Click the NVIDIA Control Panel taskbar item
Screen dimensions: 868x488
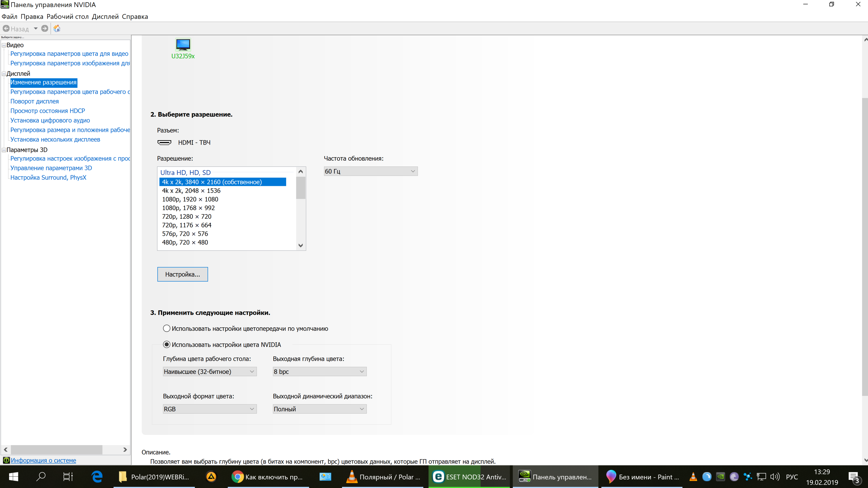pos(555,477)
